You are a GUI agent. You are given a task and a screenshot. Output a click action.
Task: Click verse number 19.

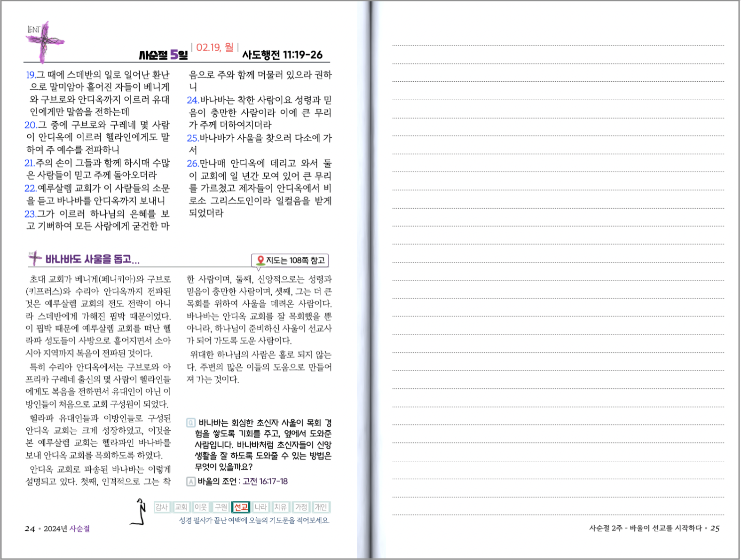pyautogui.click(x=31, y=75)
